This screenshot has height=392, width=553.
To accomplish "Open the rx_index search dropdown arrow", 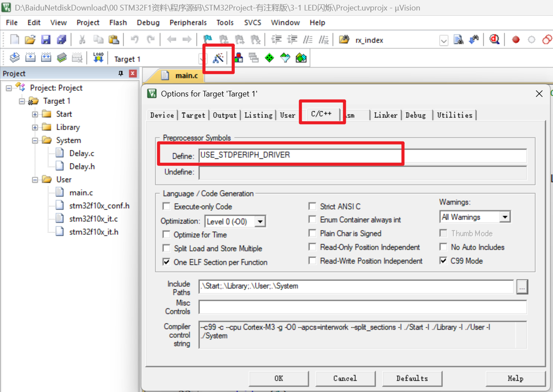I will coord(444,41).
